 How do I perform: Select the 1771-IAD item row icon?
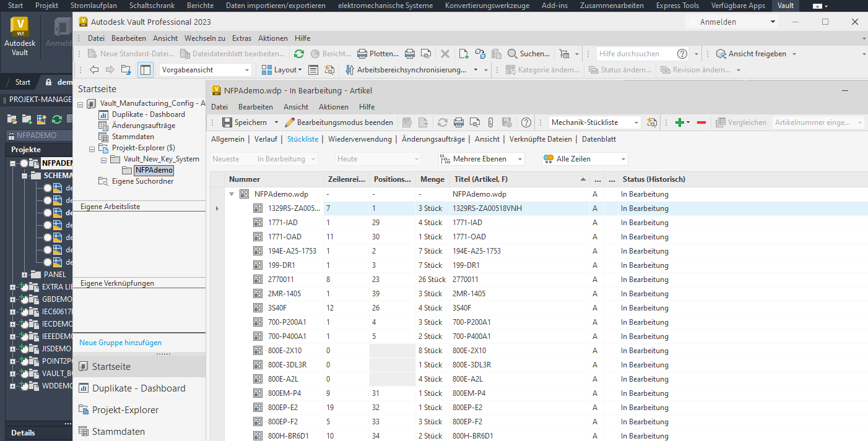258,223
